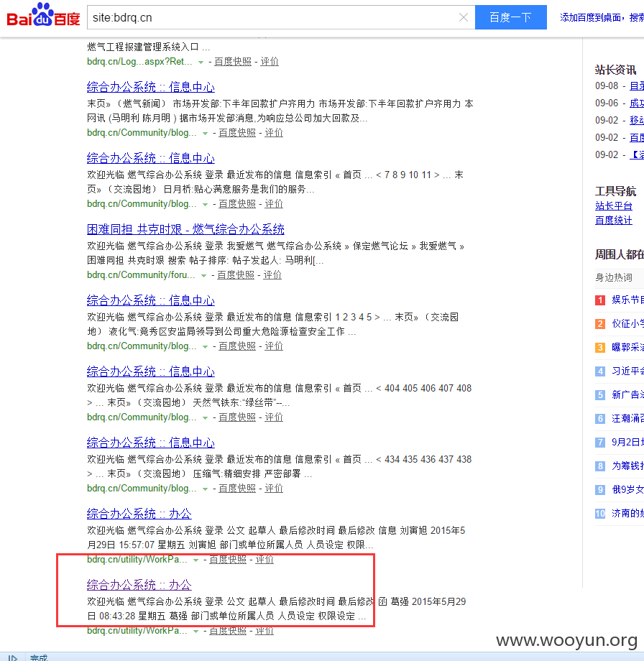The image size is (644, 661).
Task: Click the rank 10 badge in hot words
Action: 600,514
